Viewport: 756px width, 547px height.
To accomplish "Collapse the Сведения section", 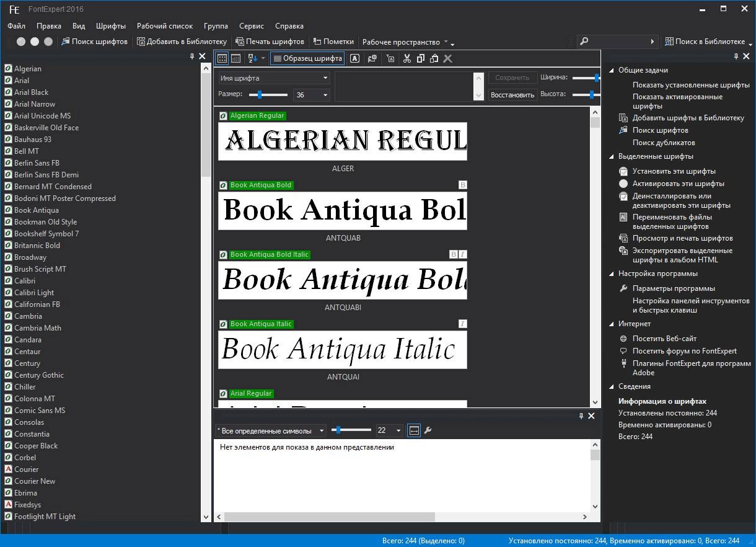I will click(611, 386).
